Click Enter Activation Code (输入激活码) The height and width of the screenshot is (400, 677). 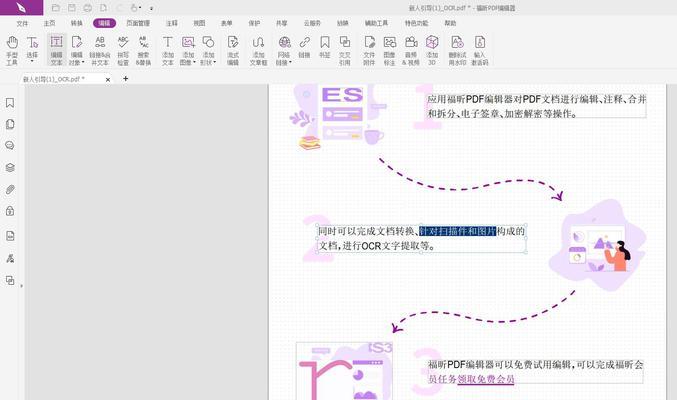pos(480,50)
